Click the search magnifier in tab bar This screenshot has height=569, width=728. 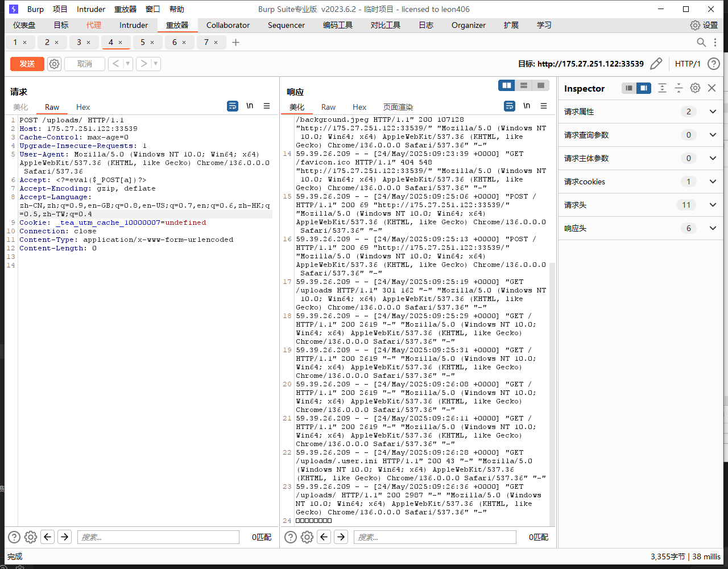[701, 42]
